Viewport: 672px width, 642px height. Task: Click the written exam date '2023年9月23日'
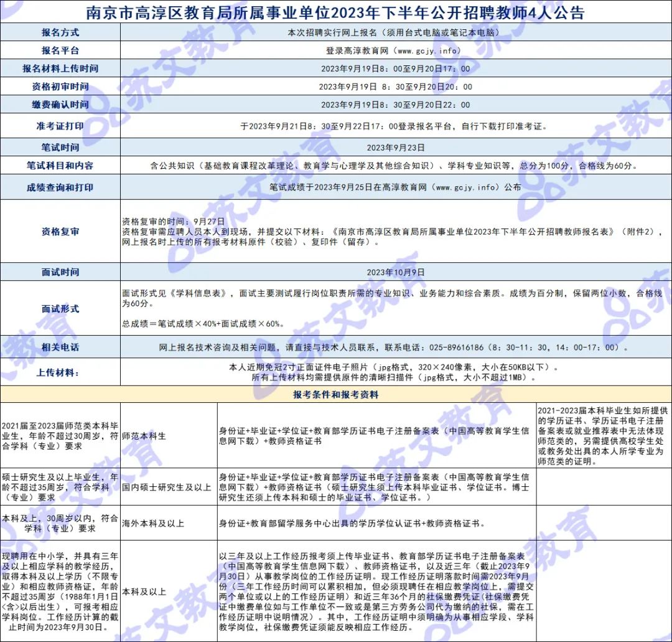(396, 148)
